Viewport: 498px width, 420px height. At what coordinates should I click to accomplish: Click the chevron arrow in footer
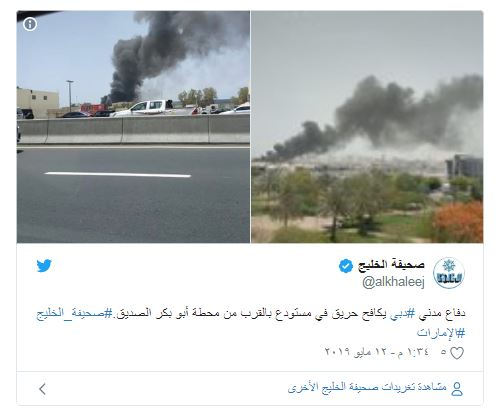click(x=42, y=389)
